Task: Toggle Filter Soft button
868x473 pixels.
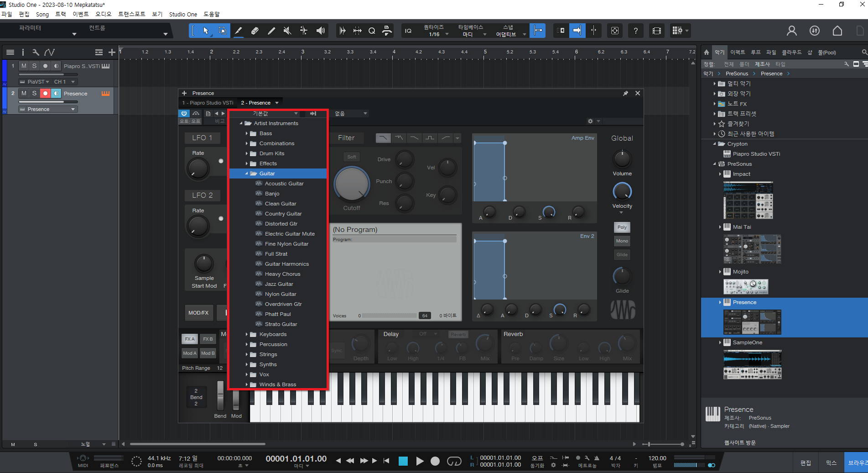Action: pyautogui.click(x=352, y=157)
